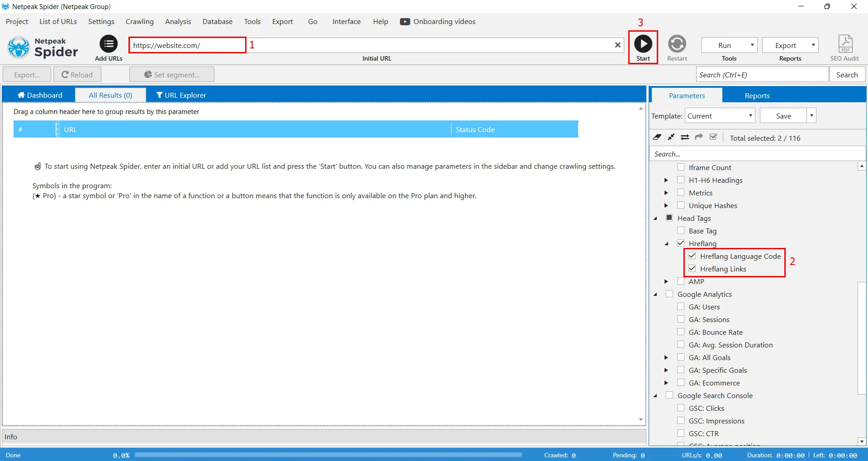868x461 pixels.
Task: Uncheck the Hreflang Language Code checkbox
Action: [692, 256]
